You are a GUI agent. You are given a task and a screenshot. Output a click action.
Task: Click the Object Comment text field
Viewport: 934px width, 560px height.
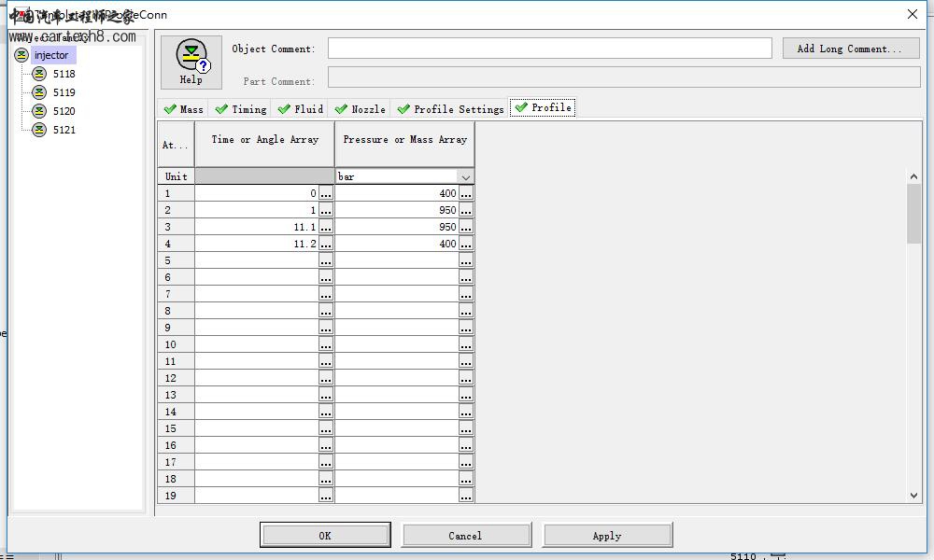(x=549, y=49)
